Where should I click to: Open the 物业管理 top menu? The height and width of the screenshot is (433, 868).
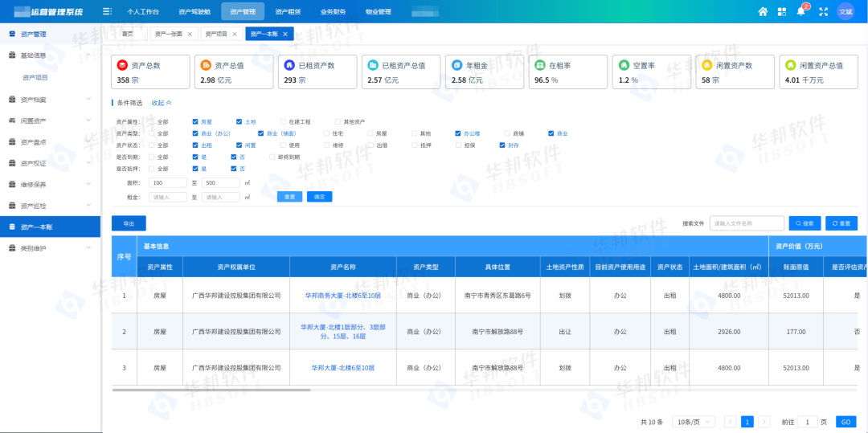pos(378,11)
